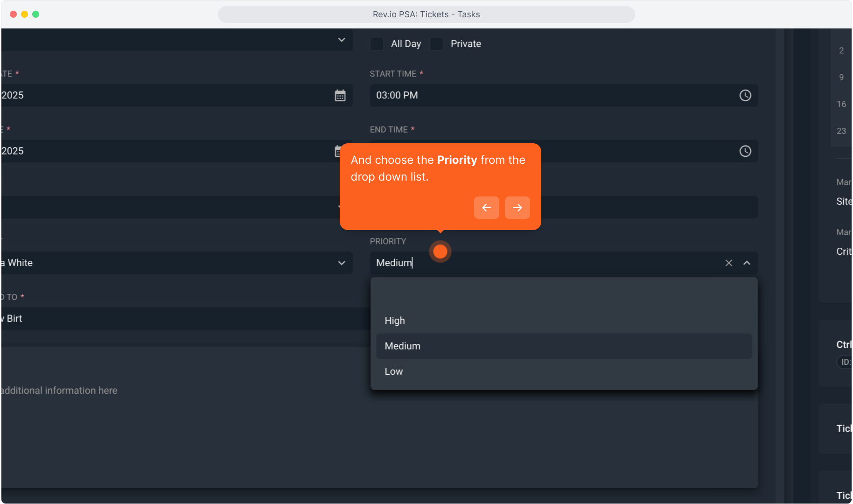Select day 23 in the side calendar
This screenshot has height=504, width=853.
tap(841, 131)
